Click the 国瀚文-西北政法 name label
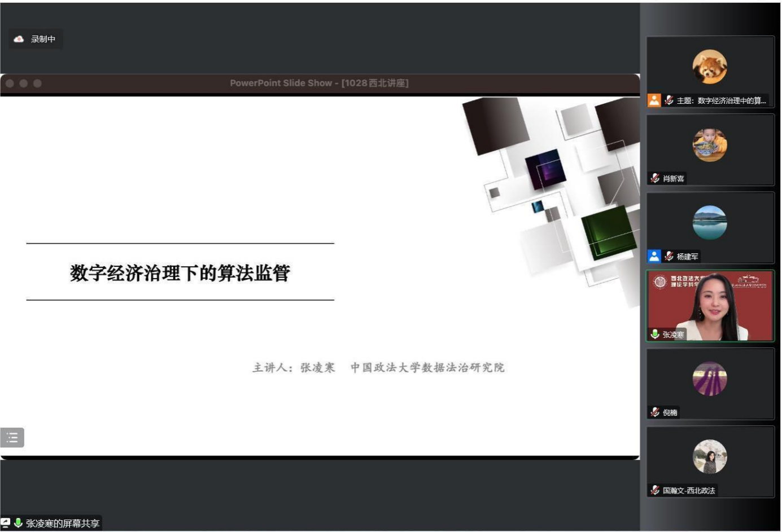Viewport: 782px width, 532px height. click(688, 490)
